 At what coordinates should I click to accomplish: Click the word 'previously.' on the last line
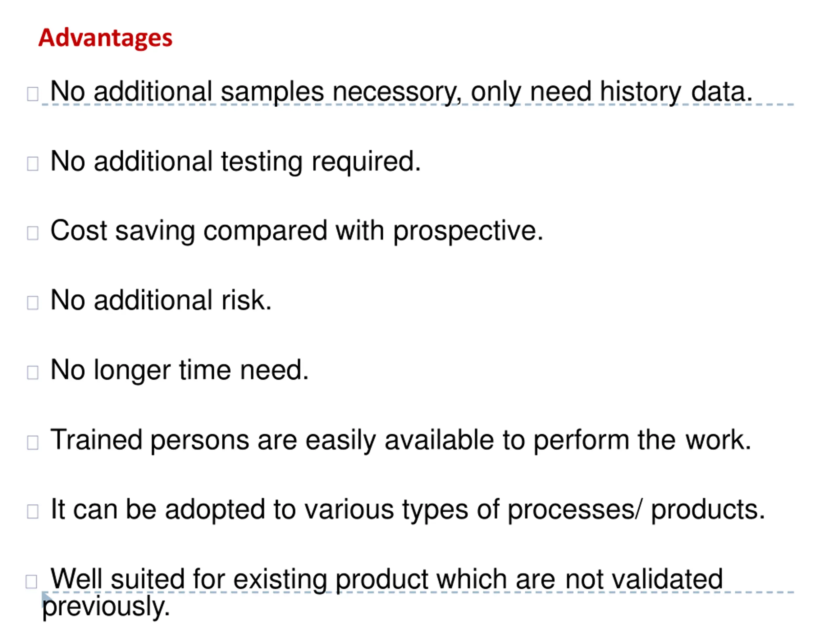click(x=106, y=608)
